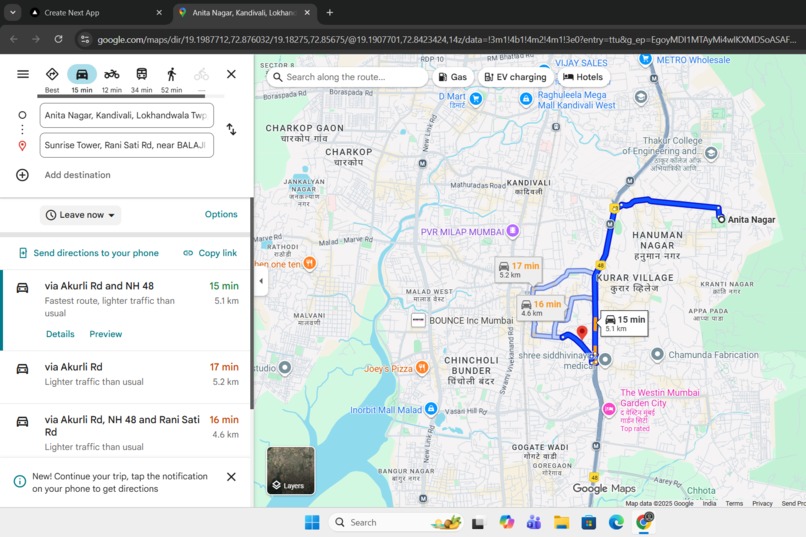
Task: Click the Thakur College of Engineering pin
Action: pos(711,153)
